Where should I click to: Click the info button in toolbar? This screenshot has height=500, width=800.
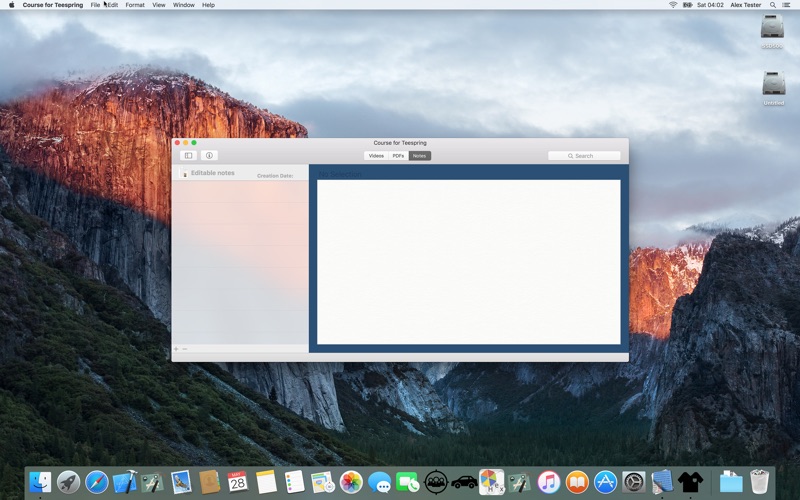coord(209,155)
